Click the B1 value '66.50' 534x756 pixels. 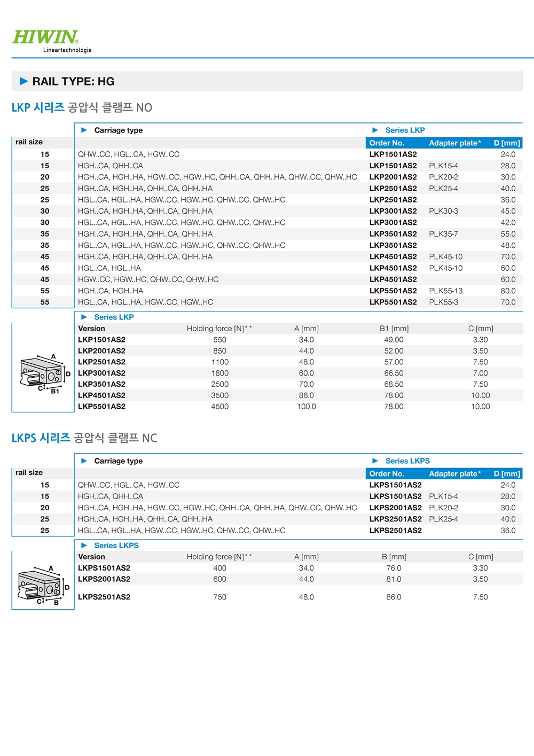[394, 373]
